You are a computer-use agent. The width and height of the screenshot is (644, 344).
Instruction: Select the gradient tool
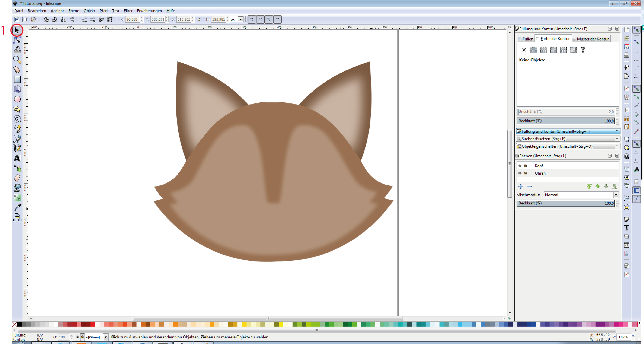17,197
